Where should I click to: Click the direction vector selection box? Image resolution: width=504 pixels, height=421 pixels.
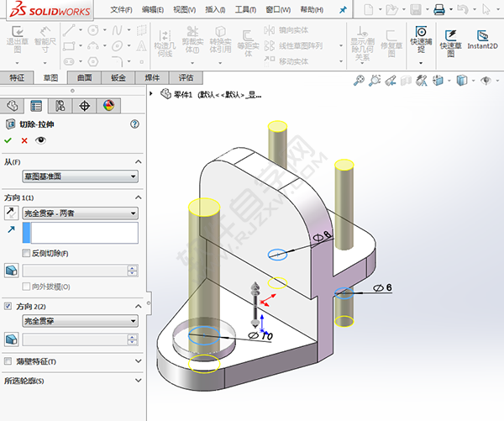click(81, 233)
